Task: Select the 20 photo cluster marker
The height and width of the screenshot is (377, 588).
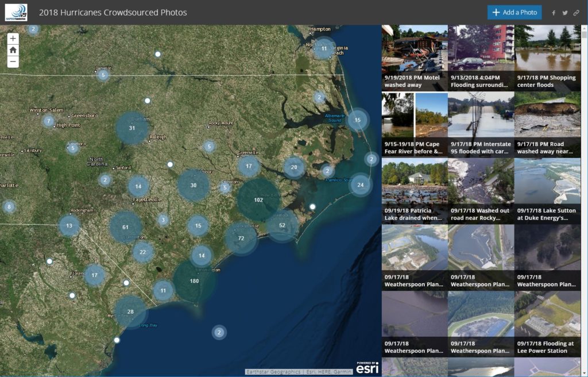Action: point(294,167)
